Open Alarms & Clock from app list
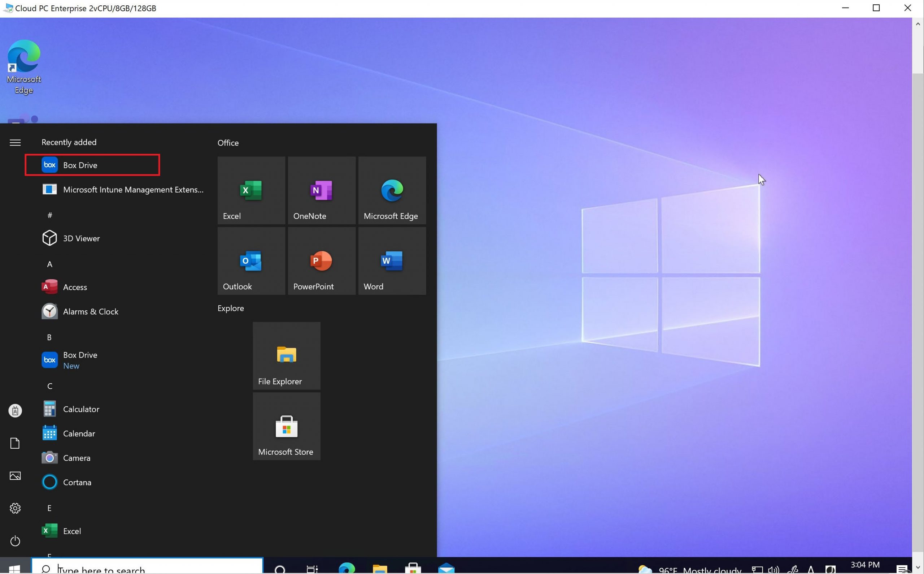Viewport: 924px width, 574px height. (x=90, y=312)
